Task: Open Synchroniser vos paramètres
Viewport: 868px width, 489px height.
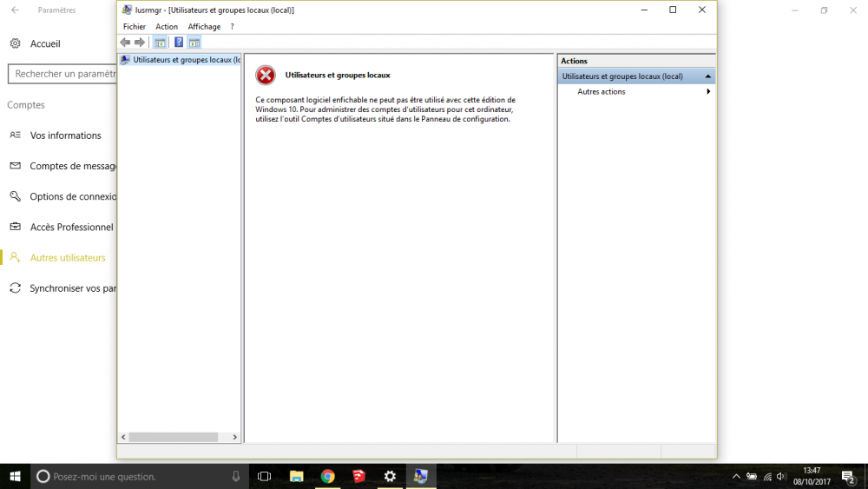Action: (x=73, y=288)
